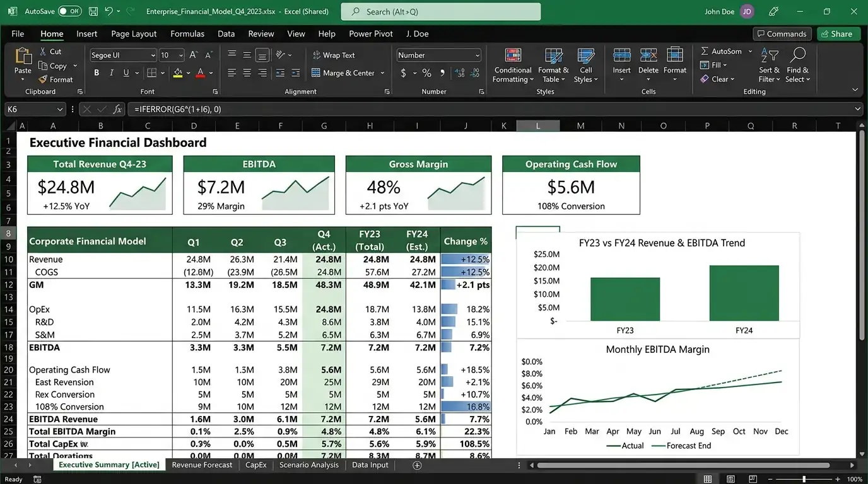The height and width of the screenshot is (484, 868).
Task: Open the Insert ribbon tab
Action: click(x=87, y=34)
